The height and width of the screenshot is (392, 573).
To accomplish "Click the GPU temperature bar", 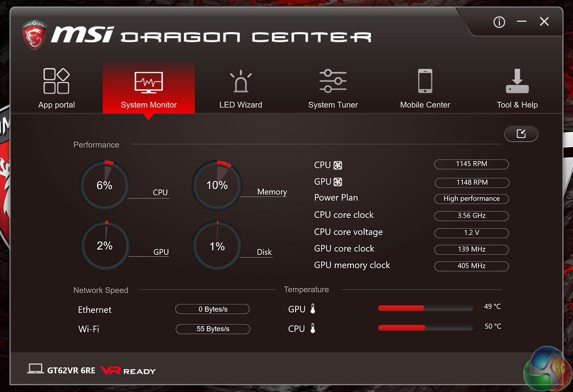I will [x=425, y=308].
